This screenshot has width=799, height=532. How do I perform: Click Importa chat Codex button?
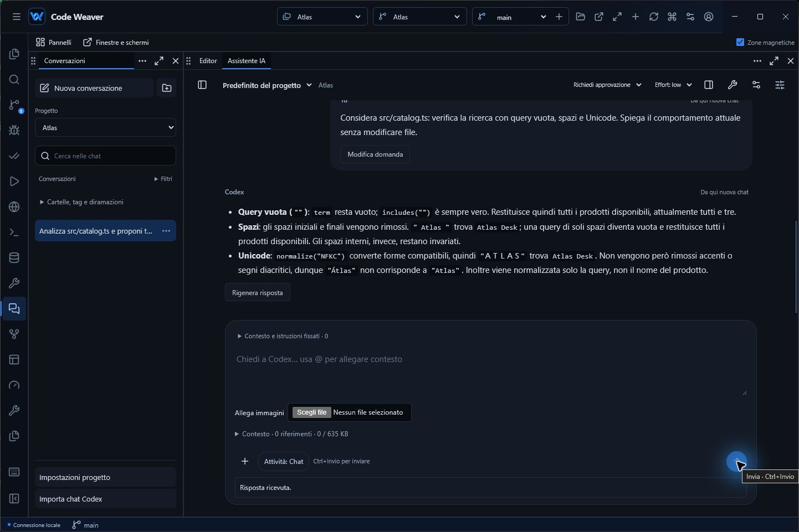[x=105, y=499]
